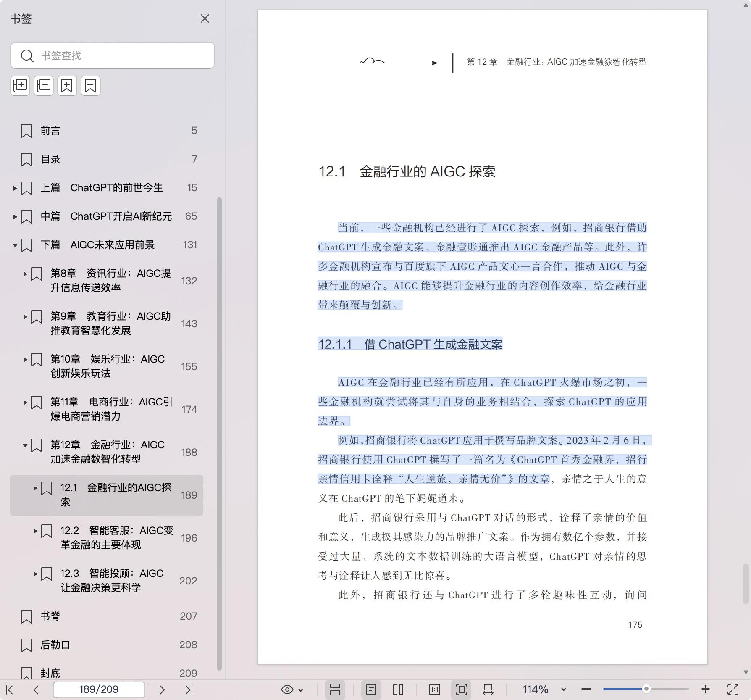This screenshot has height=700, width=751.
Task: Remove bookmark icon
Action: coord(91,86)
